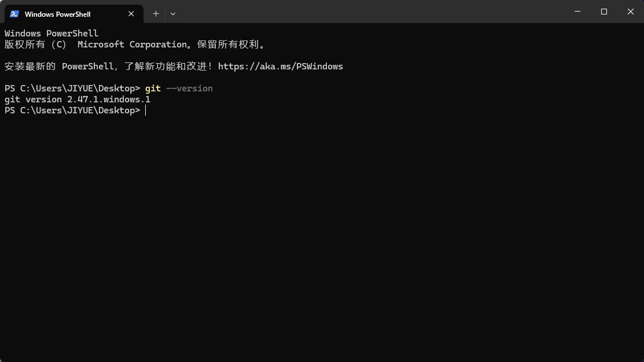Click the git version output text

[77, 99]
